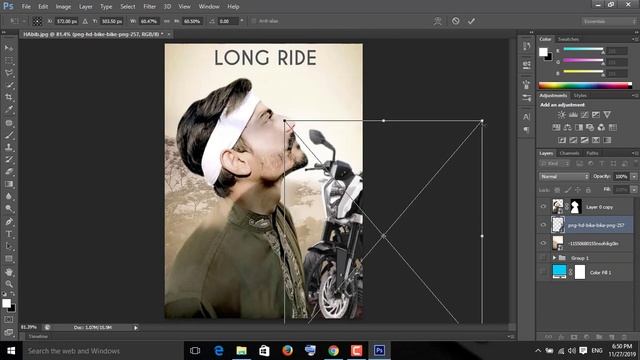
Task: Select the Eyedropper tool
Action: [x=9, y=109]
